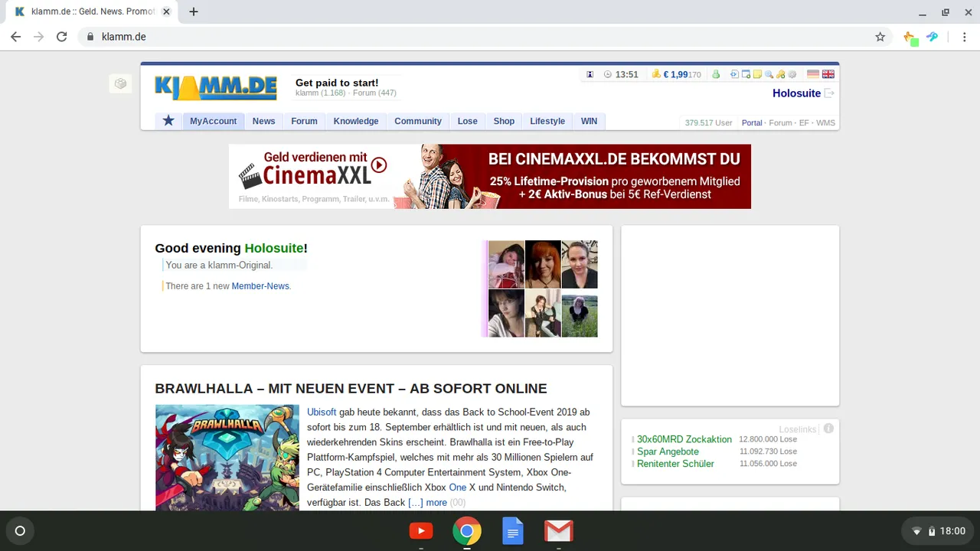Image resolution: width=980 pixels, height=551 pixels.
Task: Open the ChromeOS launcher circle
Action: 21,531
